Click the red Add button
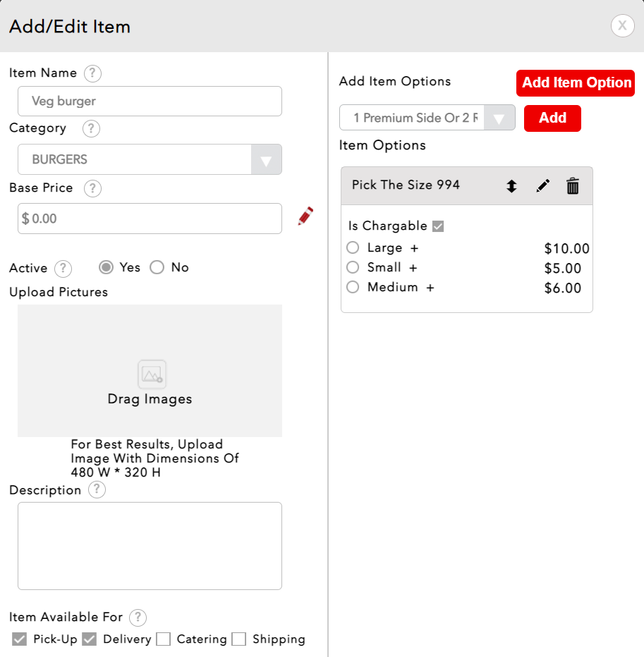Screen dimensions: 644x657 point(552,118)
